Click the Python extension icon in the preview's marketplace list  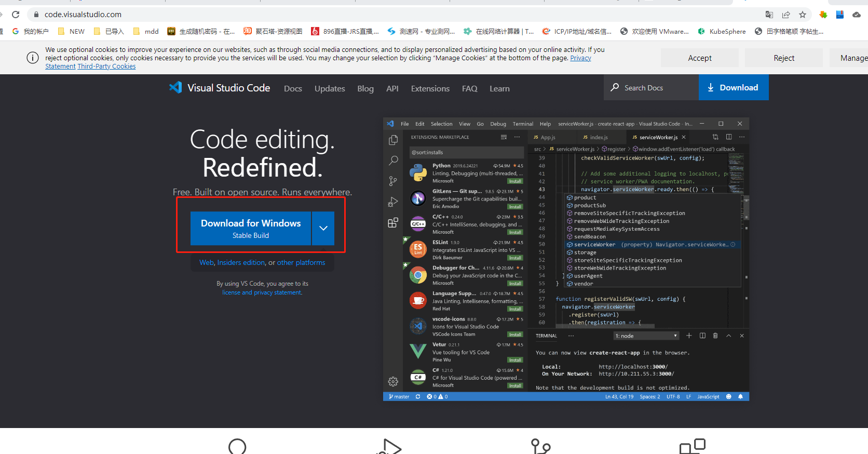pos(418,172)
